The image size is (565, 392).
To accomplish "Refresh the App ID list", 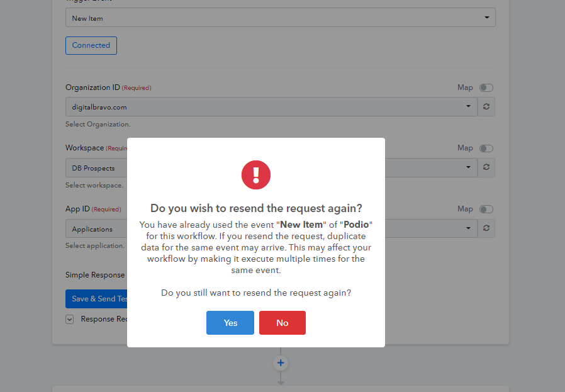I will (x=486, y=228).
